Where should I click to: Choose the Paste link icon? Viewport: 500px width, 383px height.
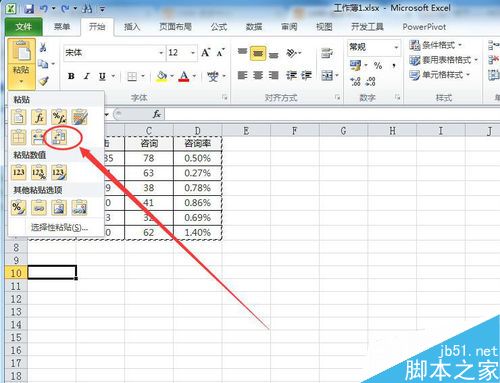[x=39, y=208]
